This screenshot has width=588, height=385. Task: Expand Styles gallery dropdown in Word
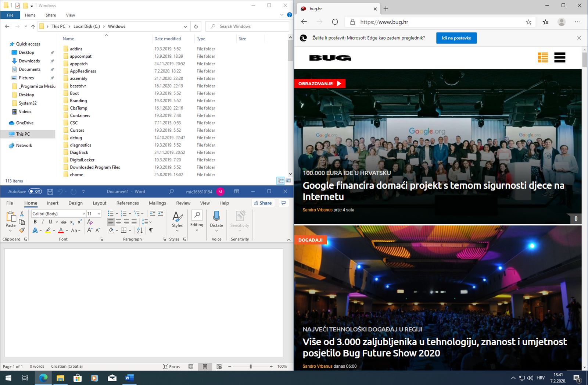click(x=177, y=231)
